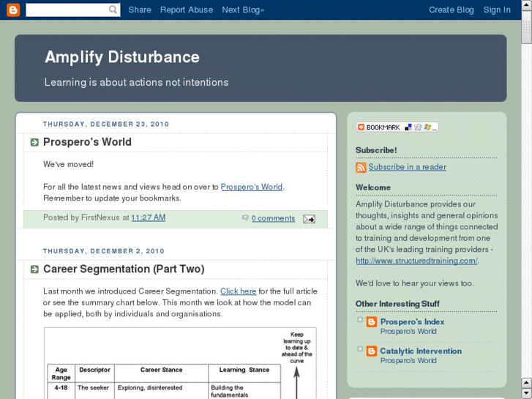
Task: Click the green arrow icon beside Prospero's World post
Action: (34, 142)
